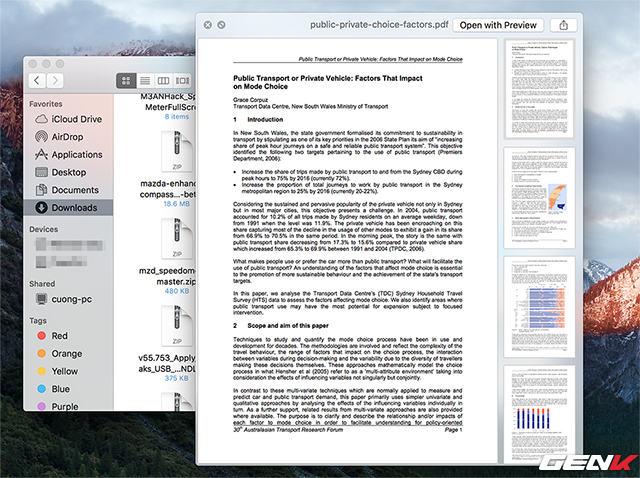
Task: Close the Quick Look preview window
Action: (208, 25)
